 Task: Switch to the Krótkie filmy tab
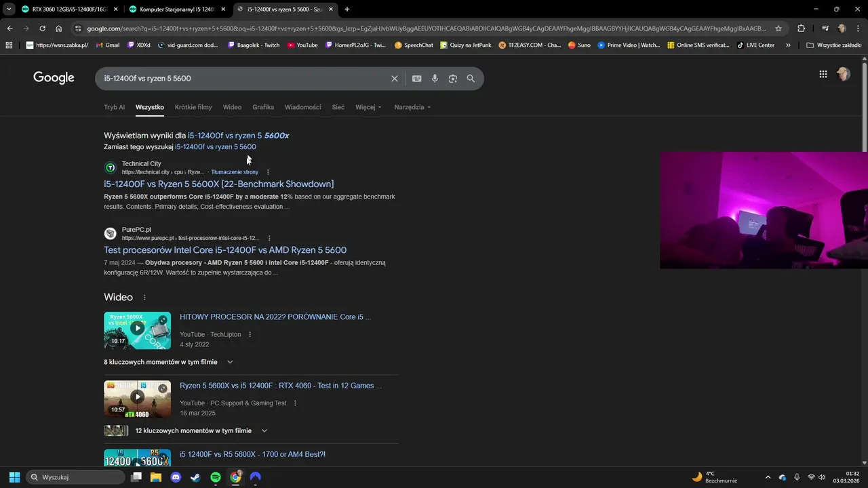(x=193, y=107)
